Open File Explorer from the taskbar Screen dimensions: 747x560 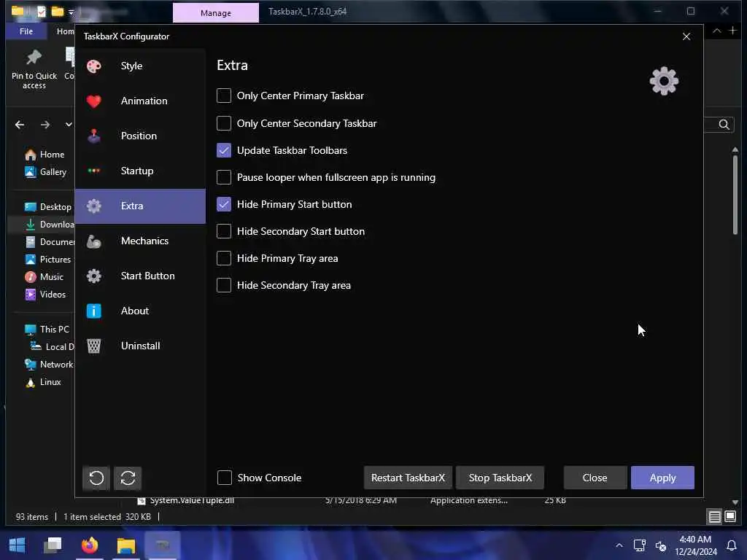126,545
